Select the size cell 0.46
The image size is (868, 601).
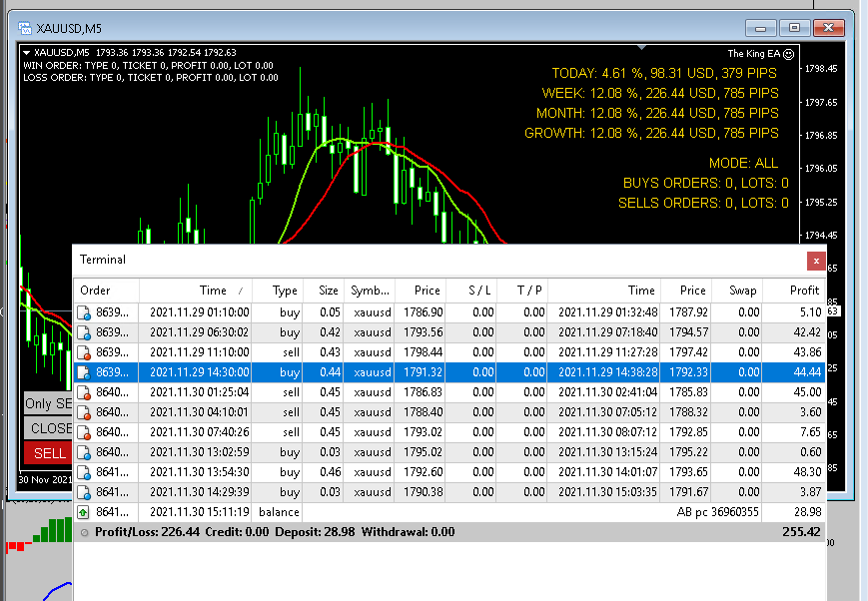coord(330,471)
